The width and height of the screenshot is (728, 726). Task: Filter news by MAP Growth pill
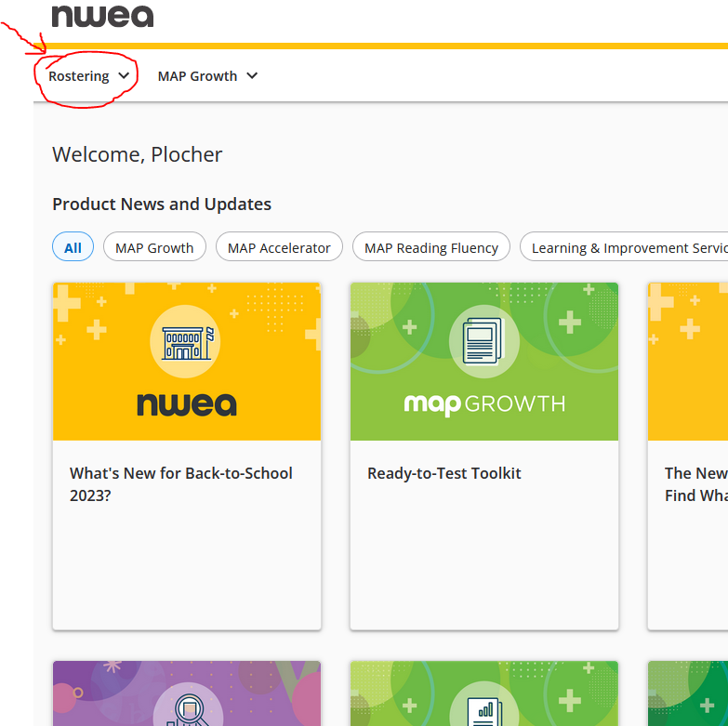pyautogui.click(x=154, y=246)
